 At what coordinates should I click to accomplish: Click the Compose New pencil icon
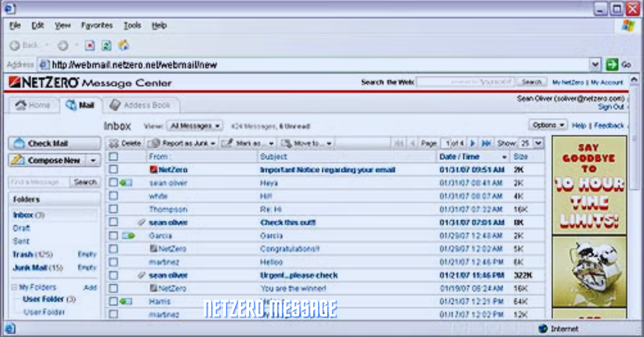(19, 160)
